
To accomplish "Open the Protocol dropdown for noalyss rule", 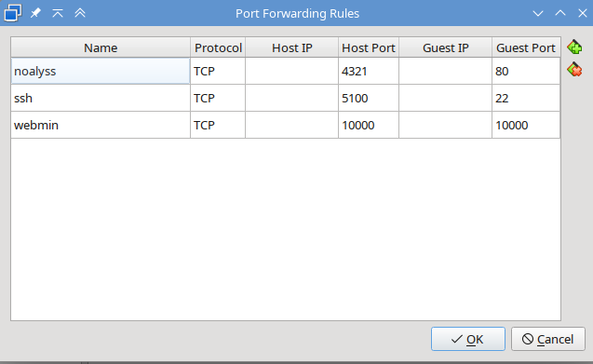I will click(x=218, y=71).
